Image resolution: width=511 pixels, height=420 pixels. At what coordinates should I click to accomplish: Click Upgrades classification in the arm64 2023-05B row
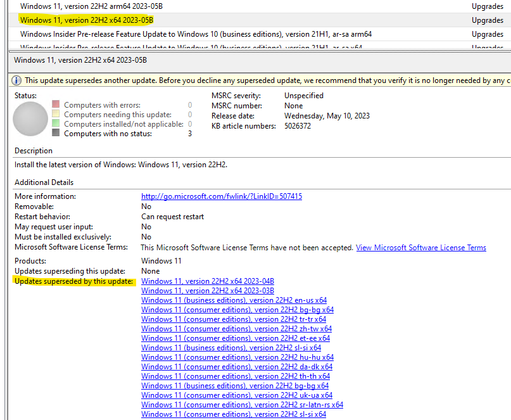click(487, 6)
